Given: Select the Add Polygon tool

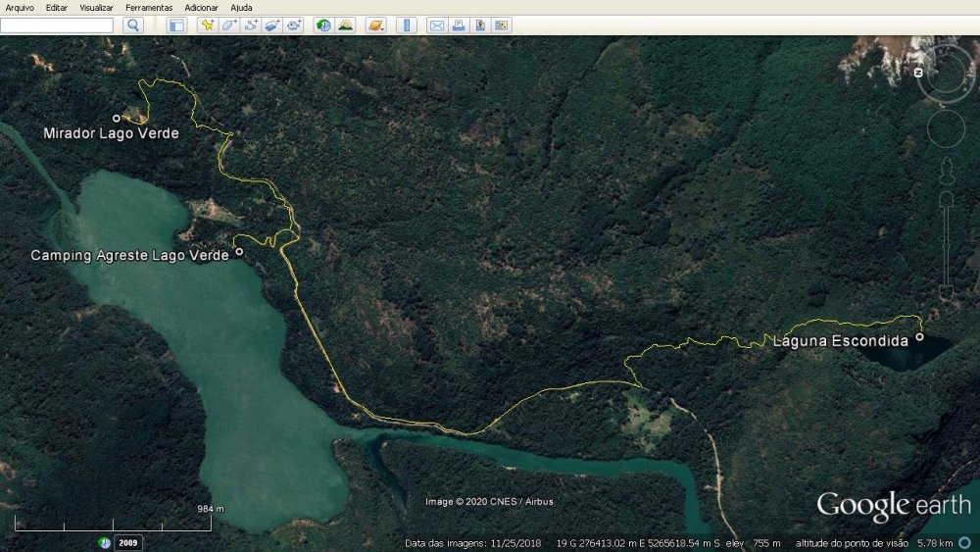Looking at the screenshot, I should 228,25.
